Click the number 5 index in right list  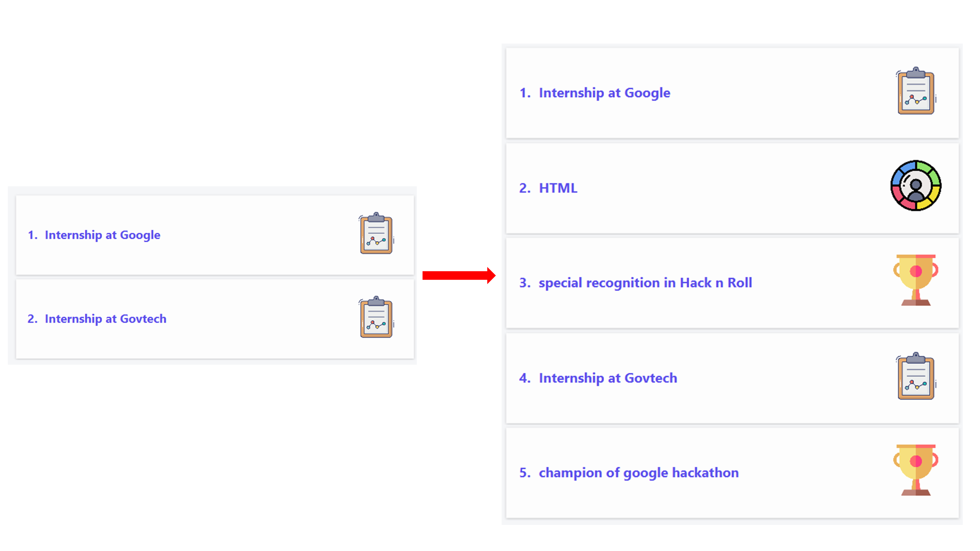pyautogui.click(x=525, y=473)
